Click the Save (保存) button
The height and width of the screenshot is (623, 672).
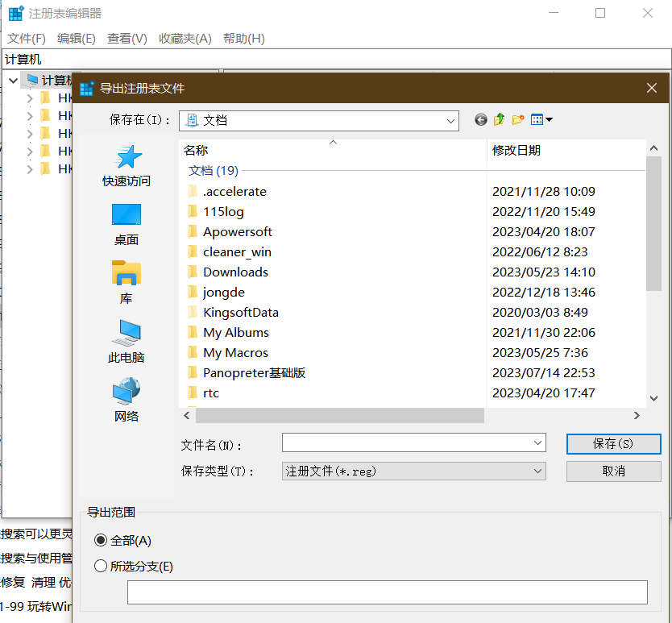coord(613,443)
